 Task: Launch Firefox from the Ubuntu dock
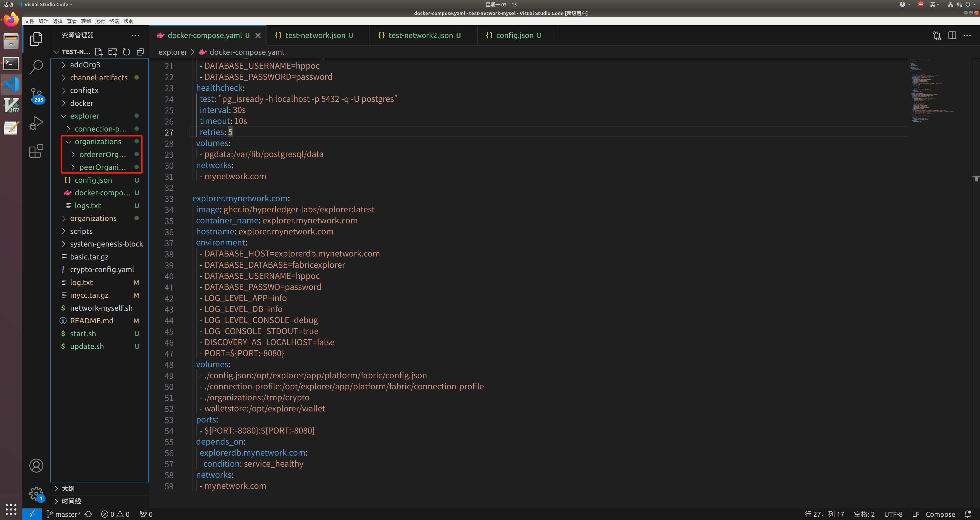11,19
